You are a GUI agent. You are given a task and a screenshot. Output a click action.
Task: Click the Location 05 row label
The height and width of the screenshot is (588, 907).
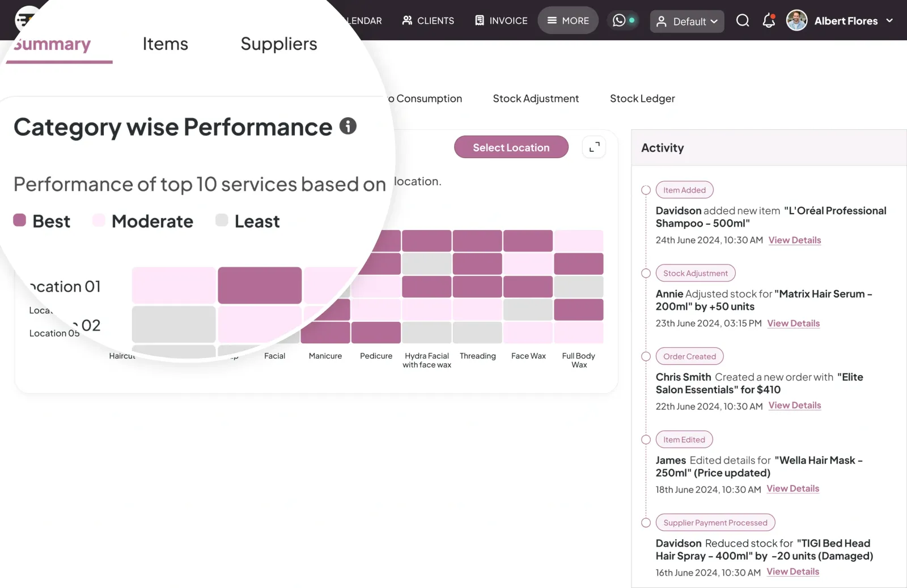pos(54,334)
